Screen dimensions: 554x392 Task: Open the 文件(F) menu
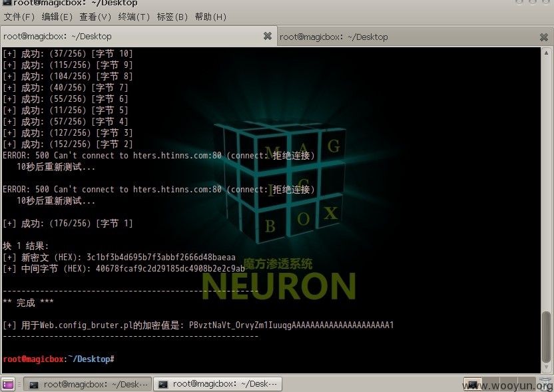coord(19,17)
